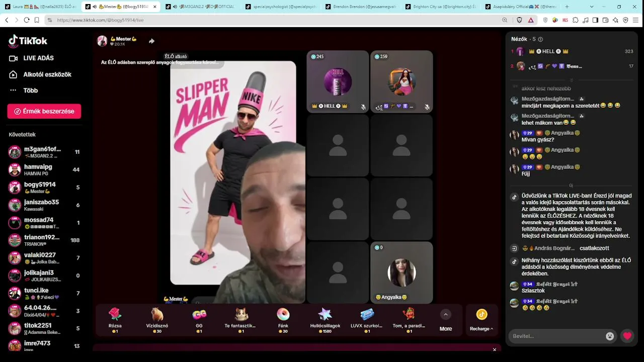Open Brave Rewards triangle icon
Image resolution: width=644 pixels, height=362 pixels.
[531, 20]
